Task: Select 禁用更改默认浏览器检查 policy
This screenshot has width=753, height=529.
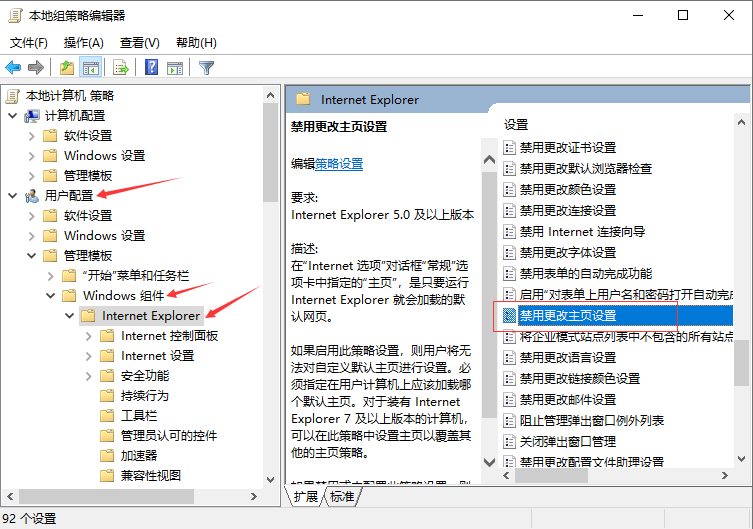Action: [x=585, y=168]
